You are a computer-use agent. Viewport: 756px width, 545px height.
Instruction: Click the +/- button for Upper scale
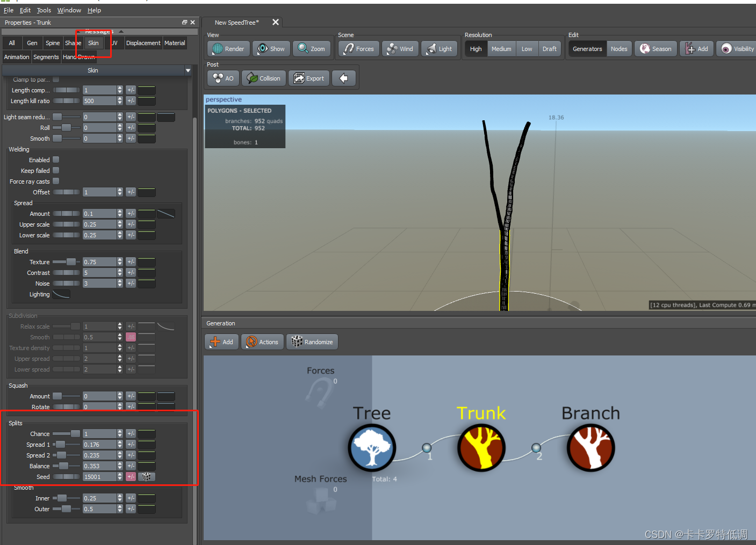tap(131, 224)
